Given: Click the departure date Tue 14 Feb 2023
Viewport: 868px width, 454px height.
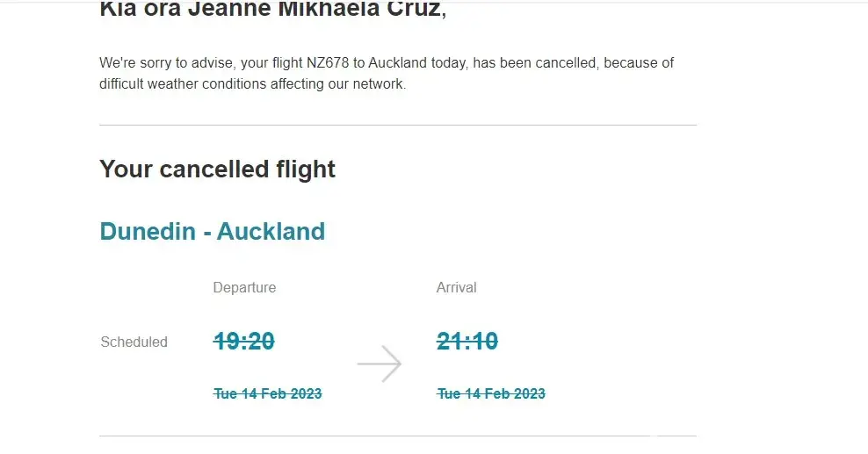Looking at the screenshot, I should click(268, 393).
